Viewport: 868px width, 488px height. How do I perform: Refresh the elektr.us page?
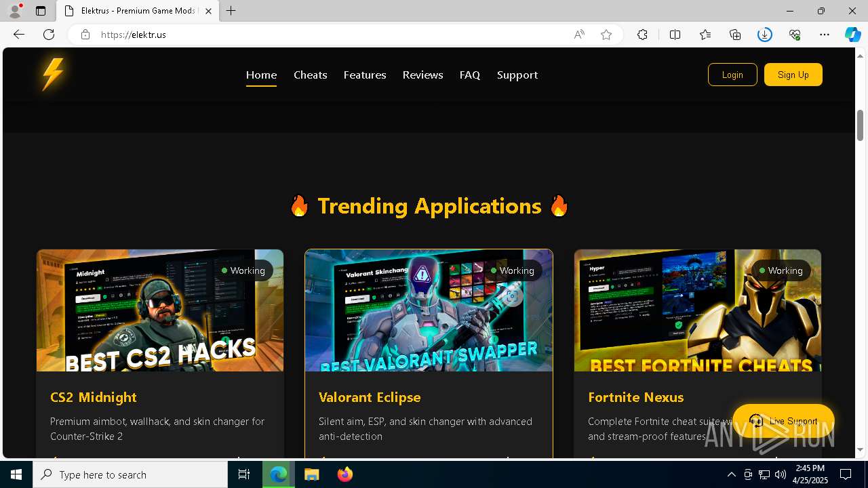pos(49,35)
